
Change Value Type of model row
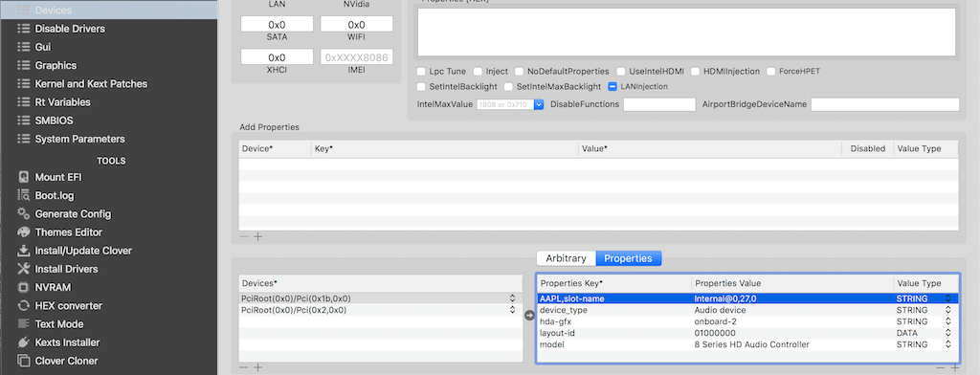948,344
